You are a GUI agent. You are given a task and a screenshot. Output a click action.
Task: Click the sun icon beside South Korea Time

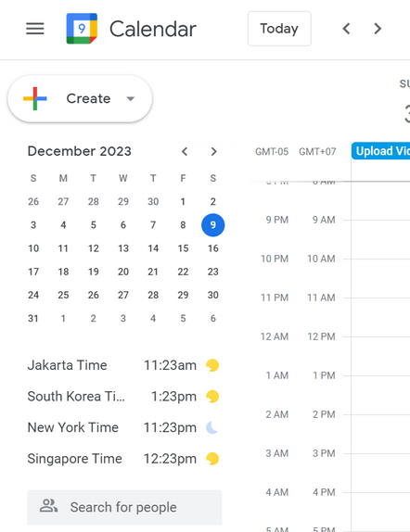coord(212,397)
